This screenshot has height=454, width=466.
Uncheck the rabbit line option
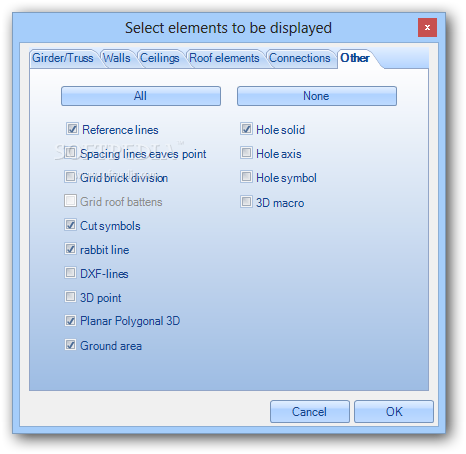(x=70, y=249)
